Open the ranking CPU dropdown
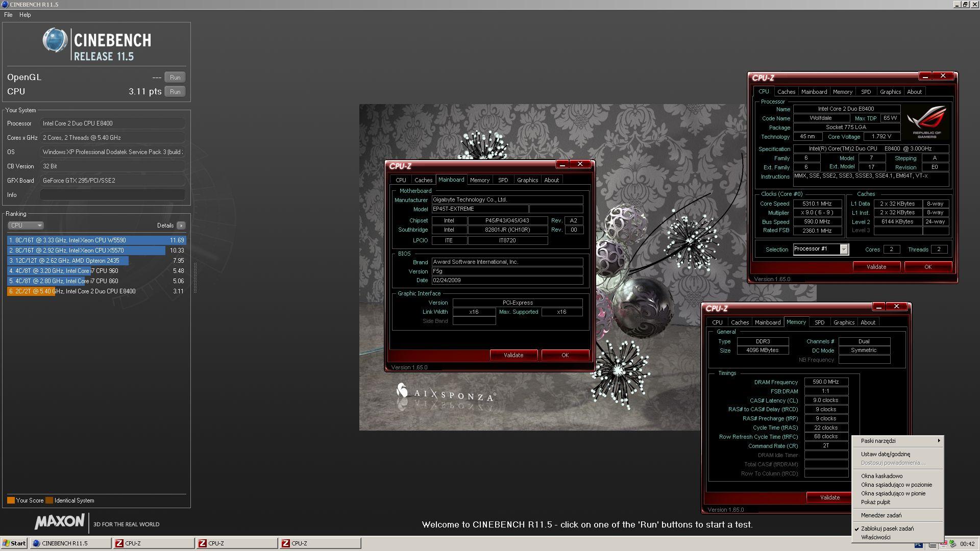980x551 pixels. click(26, 226)
